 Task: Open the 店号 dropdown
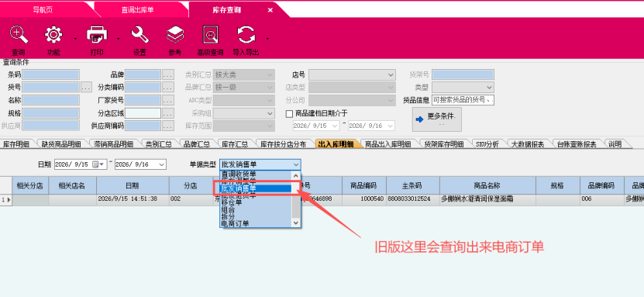352,74
